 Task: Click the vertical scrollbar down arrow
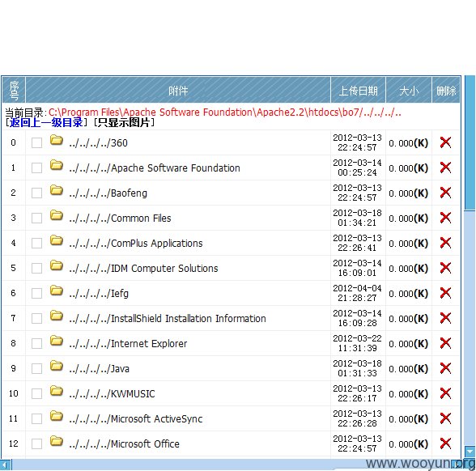pos(470,451)
